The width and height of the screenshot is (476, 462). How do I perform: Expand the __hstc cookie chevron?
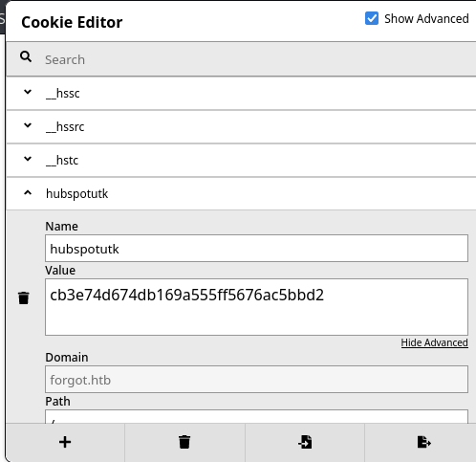coord(28,159)
